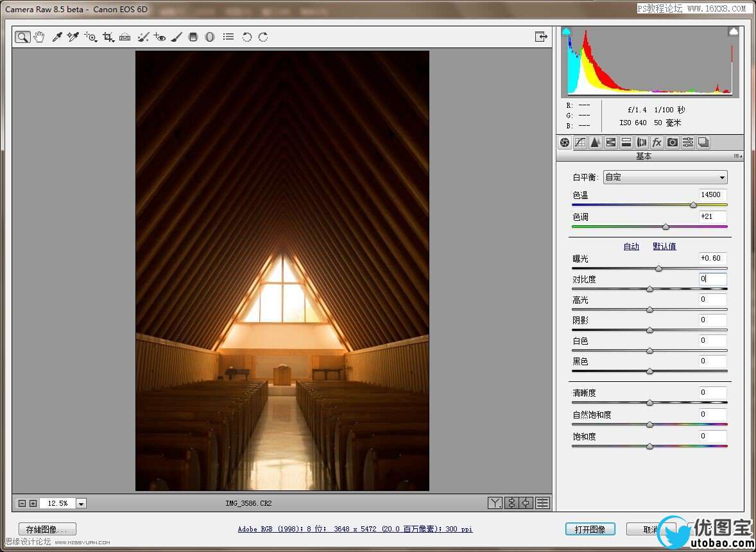The image size is (756, 552).
Task: Select the Zoom tool
Action: point(22,37)
